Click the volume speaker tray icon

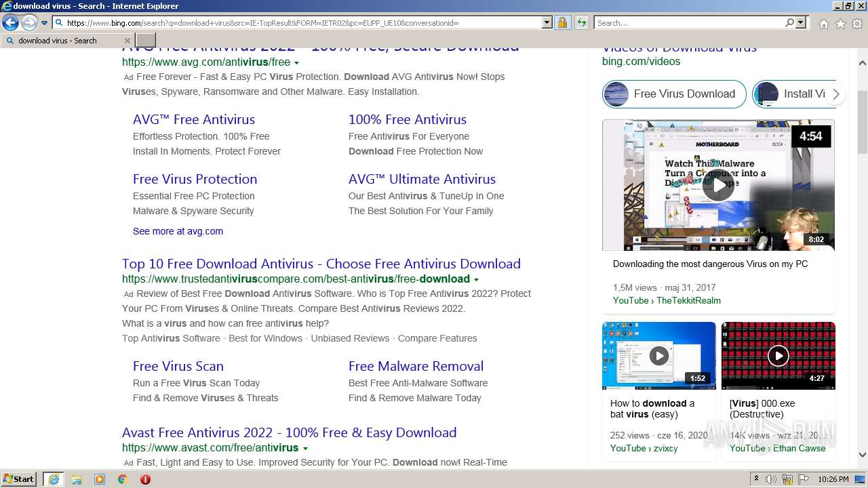click(771, 479)
